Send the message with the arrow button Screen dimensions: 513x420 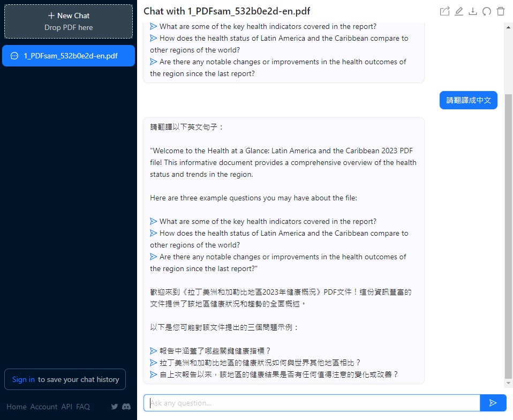pyautogui.click(x=493, y=403)
